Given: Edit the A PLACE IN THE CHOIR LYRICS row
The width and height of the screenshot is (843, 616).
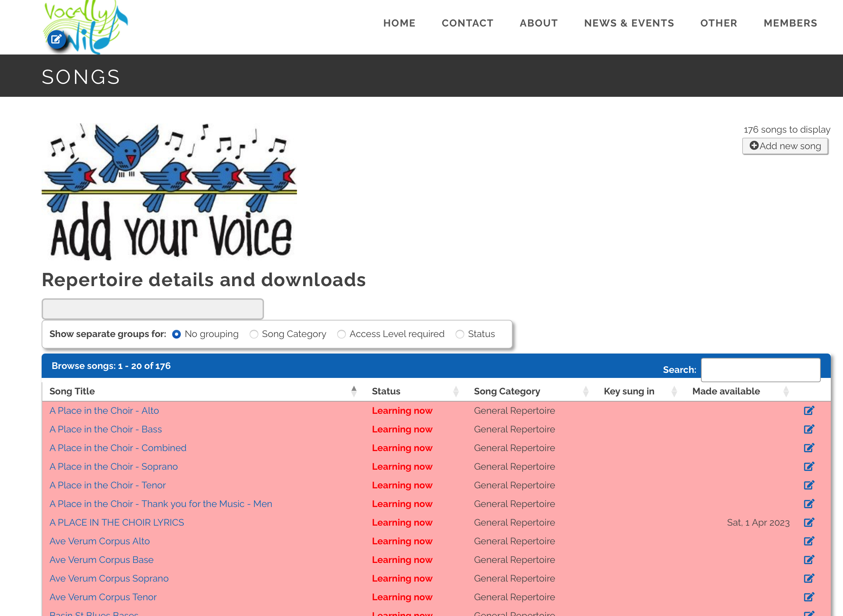Looking at the screenshot, I should [x=809, y=522].
